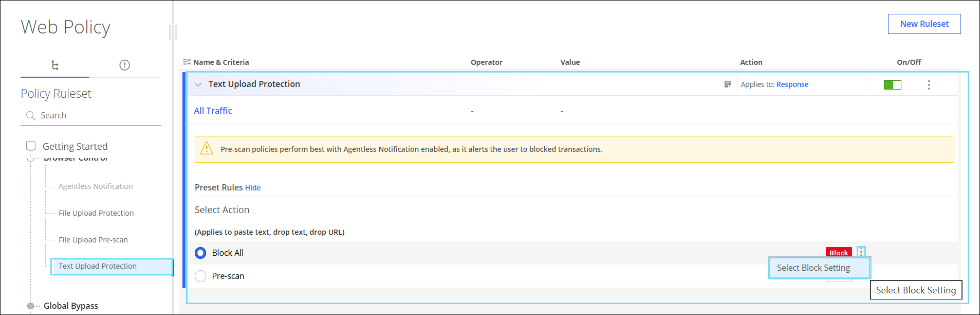Open the Response link under Applies to
980x315 pixels.
pos(792,84)
